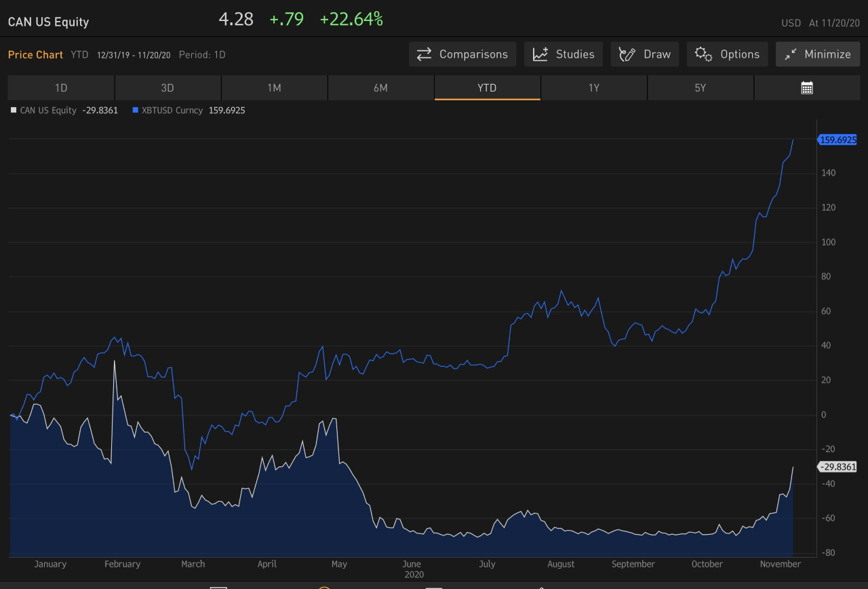Screen dimensions: 868x589
Task: Click the white CAN US Equity legend swatch
Action: (x=14, y=110)
